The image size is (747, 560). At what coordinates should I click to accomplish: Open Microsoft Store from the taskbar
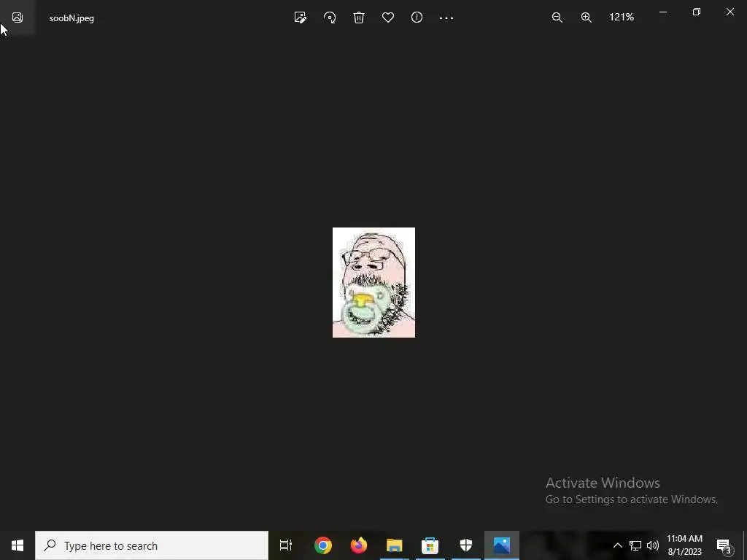point(430,545)
